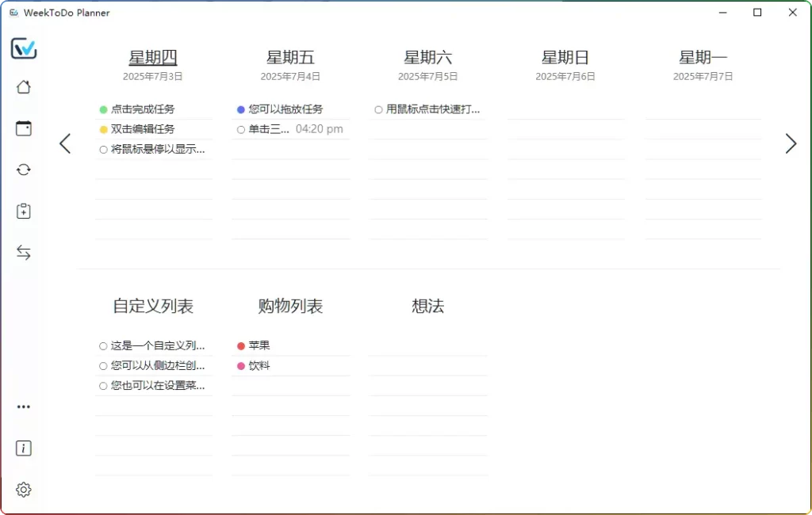
Task: Open the calendar view icon
Action: click(24, 128)
